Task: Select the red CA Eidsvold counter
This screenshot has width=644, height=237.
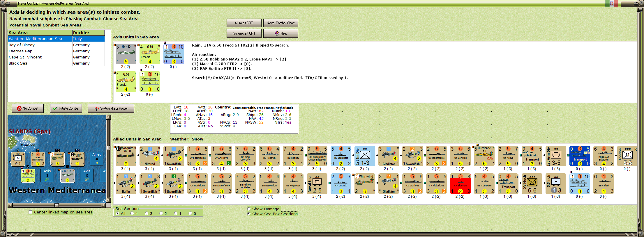Action: pyautogui.click(x=460, y=183)
